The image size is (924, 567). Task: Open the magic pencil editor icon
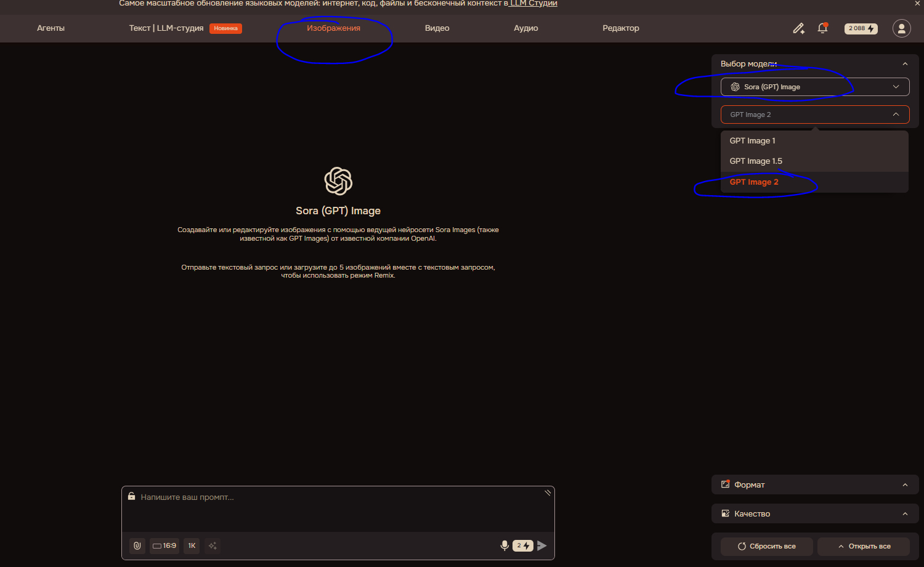coord(798,28)
